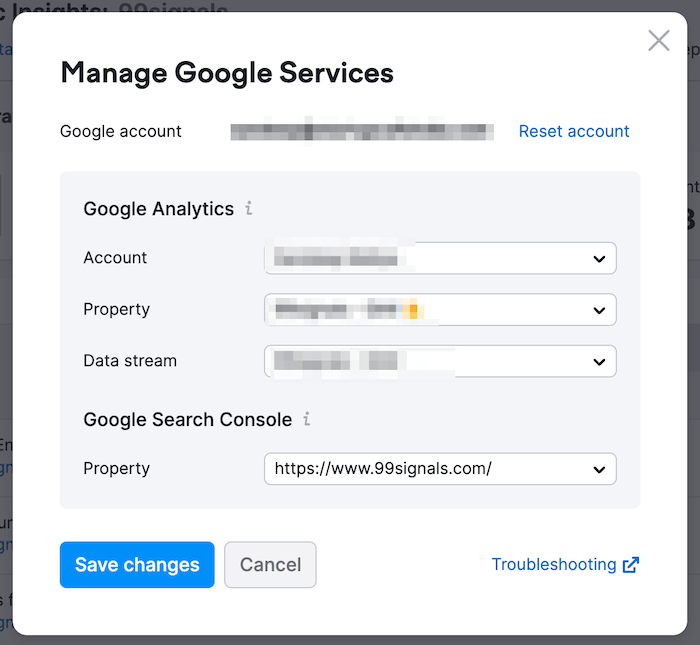The height and width of the screenshot is (645, 700).
Task: Open the Google Analytics Account dropdown
Action: 440,258
